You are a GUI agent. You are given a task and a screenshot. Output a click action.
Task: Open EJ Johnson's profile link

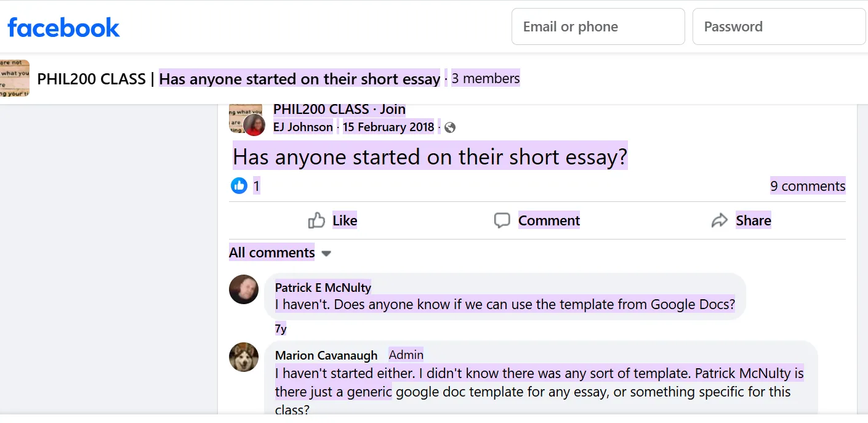click(x=303, y=127)
